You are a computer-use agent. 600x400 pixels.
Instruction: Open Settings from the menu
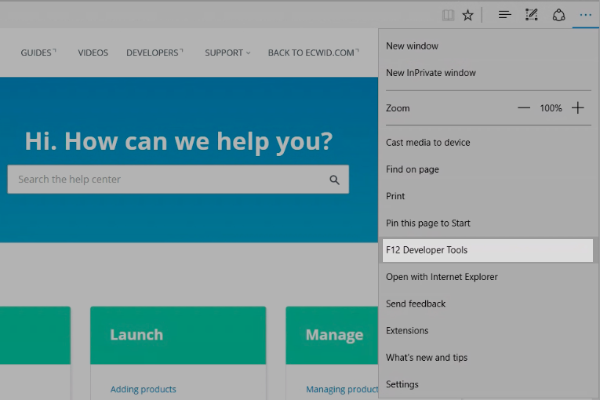click(402, 384)
